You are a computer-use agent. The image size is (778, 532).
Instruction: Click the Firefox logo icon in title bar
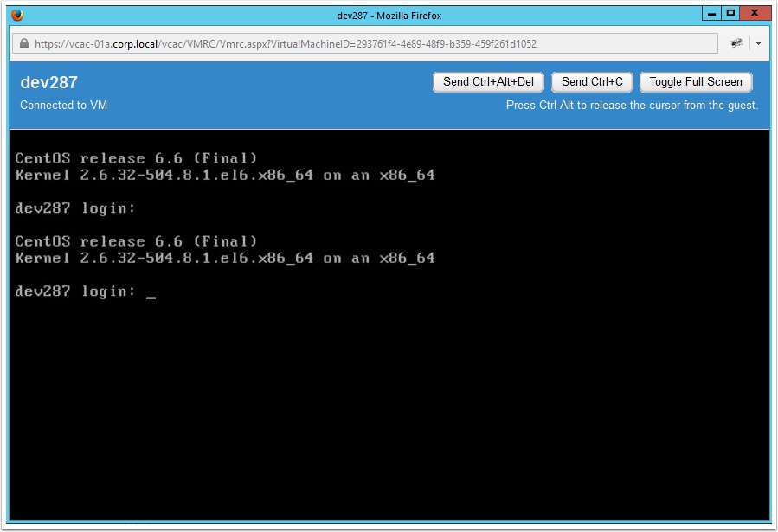(17, 15)
